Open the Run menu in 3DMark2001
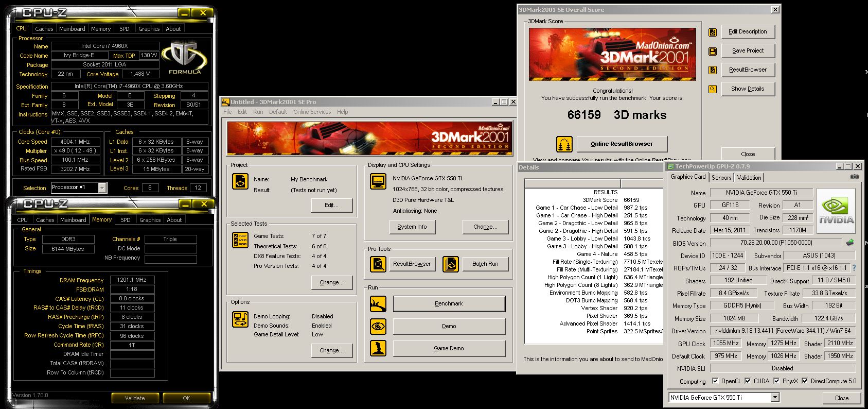The image size is (868, 409). click(x=258, y=112)
